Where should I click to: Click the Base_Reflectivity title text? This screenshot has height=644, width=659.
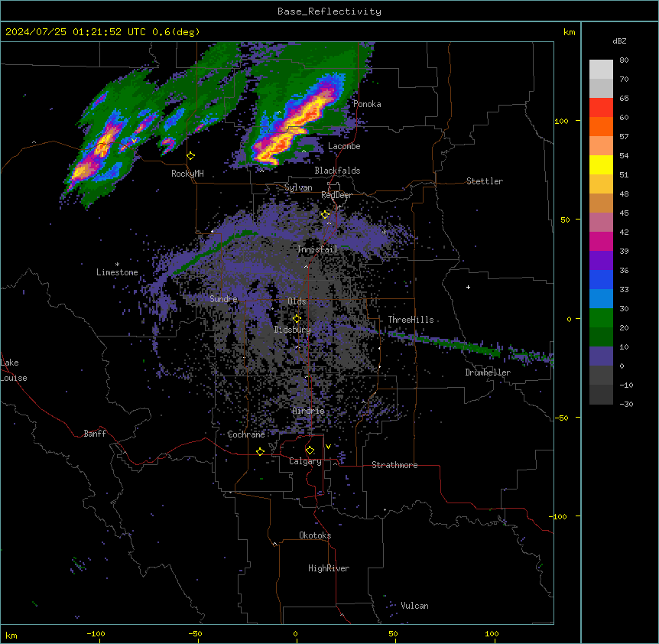tap(329, 11)
